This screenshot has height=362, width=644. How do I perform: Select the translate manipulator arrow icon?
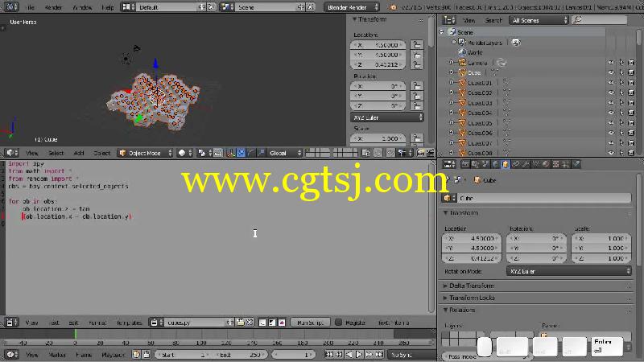point(241,153)
